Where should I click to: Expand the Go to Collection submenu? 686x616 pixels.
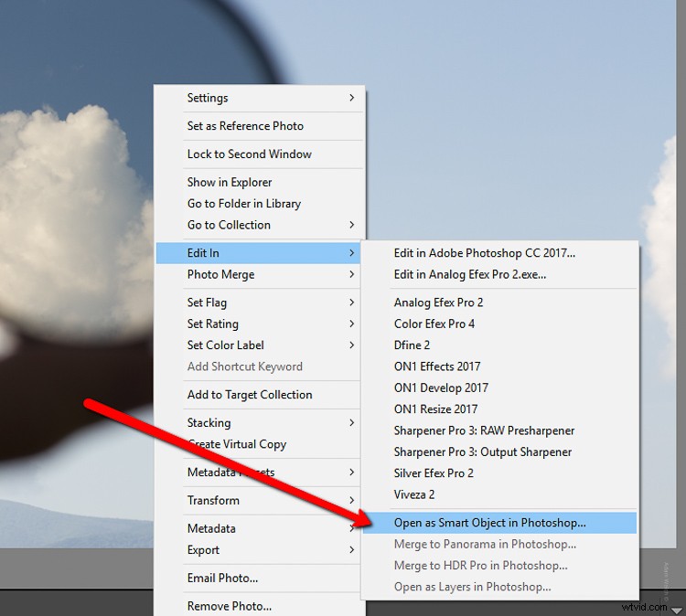click(x=259, y=225)
